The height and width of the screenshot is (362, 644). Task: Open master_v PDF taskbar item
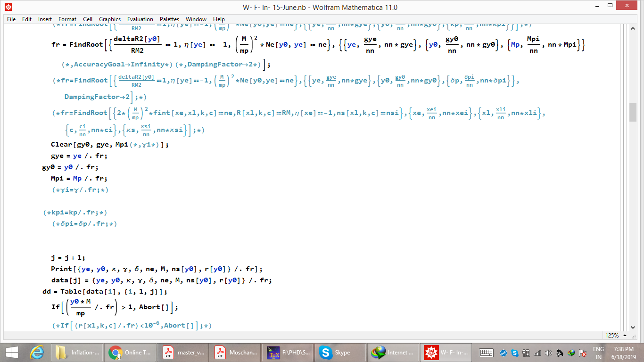pos(183,352)
